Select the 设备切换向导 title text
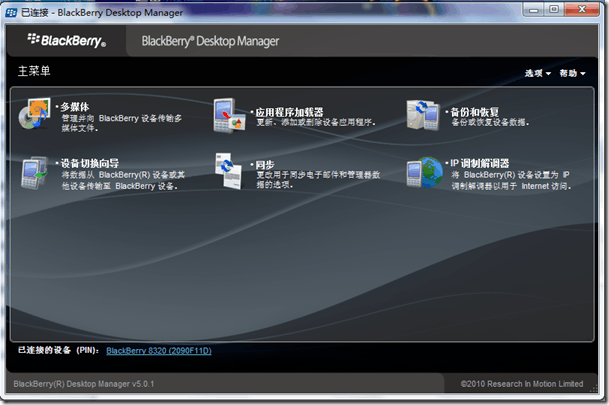The image size is (609, 405). point(90,163)
